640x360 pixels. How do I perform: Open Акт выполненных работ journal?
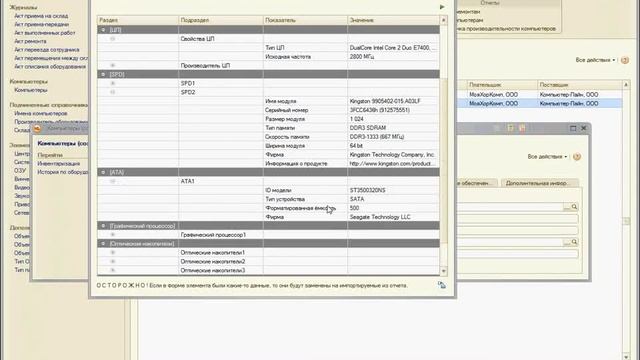45,33
